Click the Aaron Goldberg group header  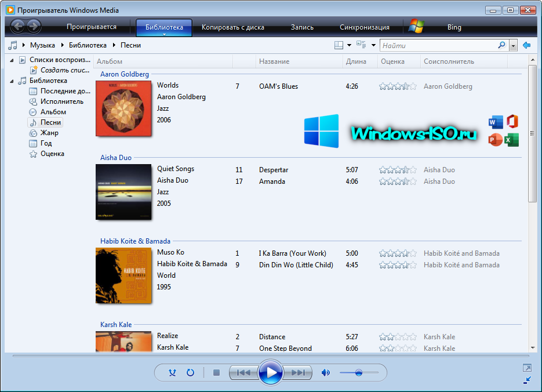coord(125,74)
